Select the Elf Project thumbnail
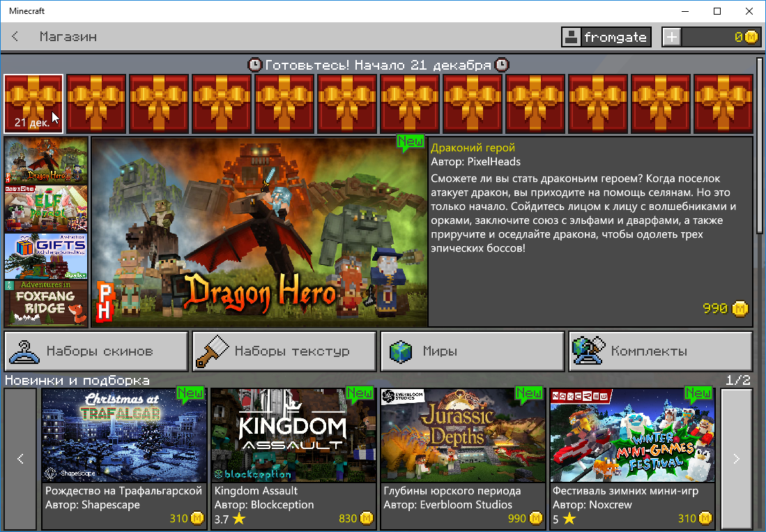The image size is (766, 532). [47, 208]
